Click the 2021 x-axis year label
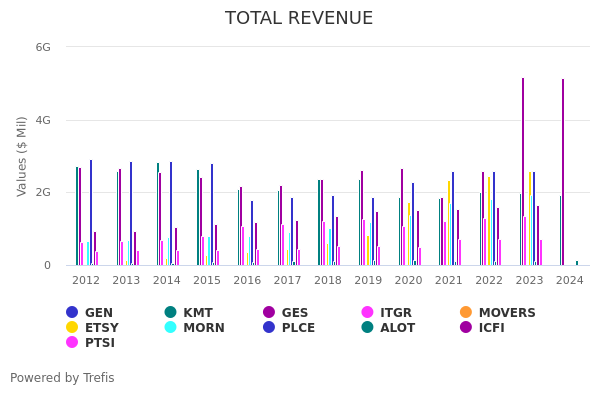The height and width of the screenshot is (400, 600). (x=449, y=281)
